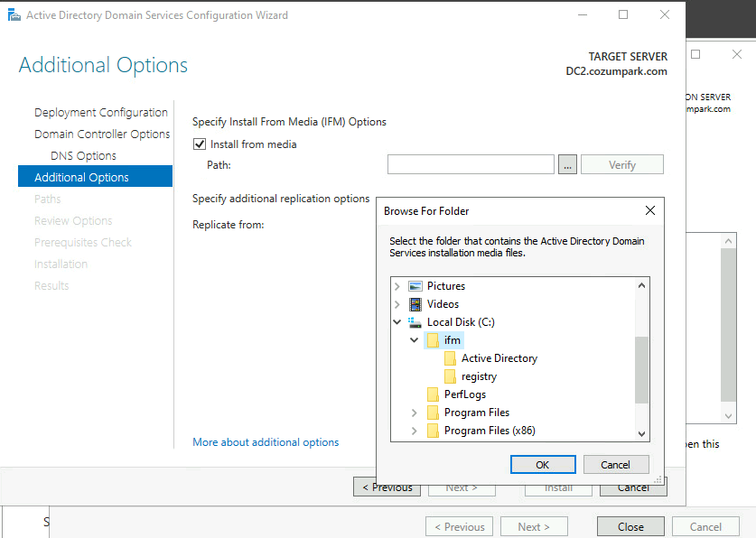Select the Pictures folder in tree
The width and height of the screenshot is (756, 538).
[446, 286]
